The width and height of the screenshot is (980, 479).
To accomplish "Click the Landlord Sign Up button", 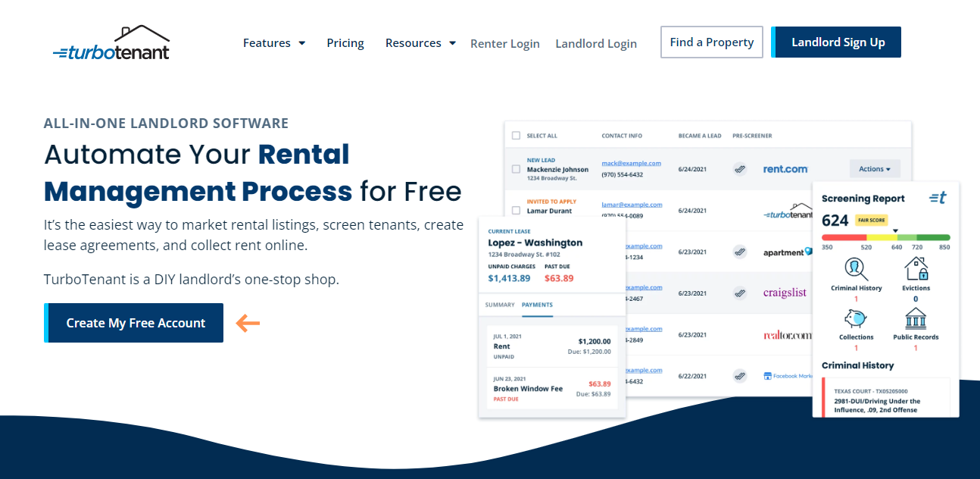I will coord(836,42).
